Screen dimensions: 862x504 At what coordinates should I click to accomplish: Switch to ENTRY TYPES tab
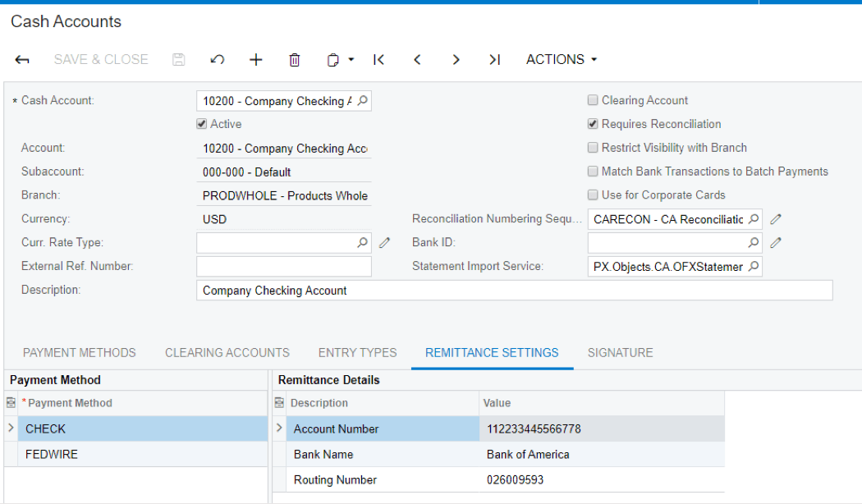(x=357, y=353)
